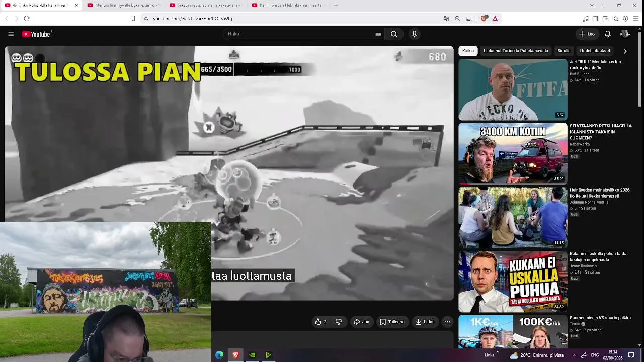Show hidden system tray icons
Viewport: 644px width, 362px height.
click(x=574, y=355)
